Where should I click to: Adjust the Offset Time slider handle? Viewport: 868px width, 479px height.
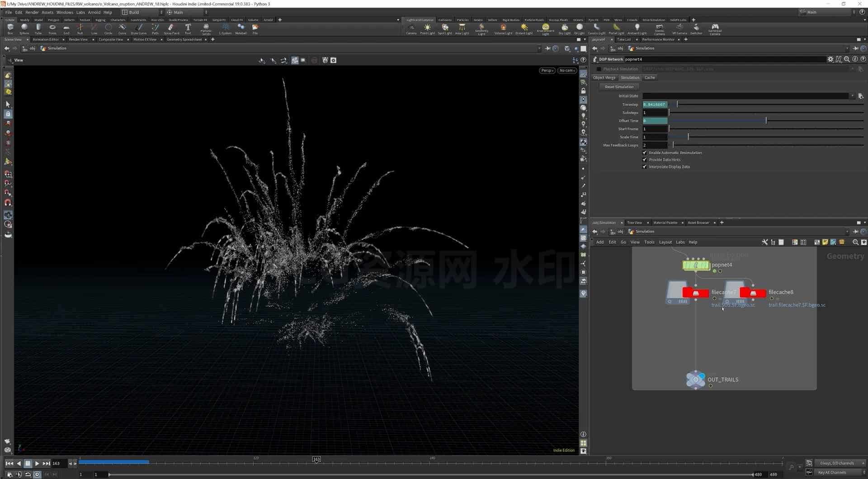coord(766,120)
